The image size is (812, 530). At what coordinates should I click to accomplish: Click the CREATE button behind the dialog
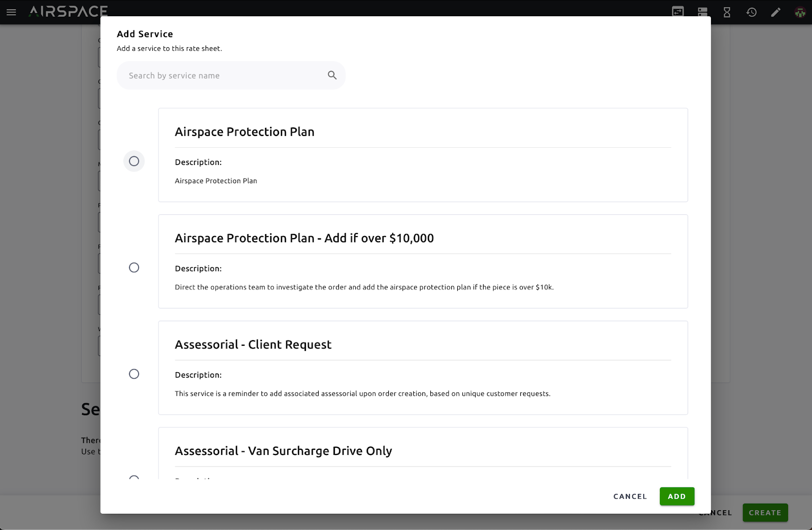pos(765,513)
